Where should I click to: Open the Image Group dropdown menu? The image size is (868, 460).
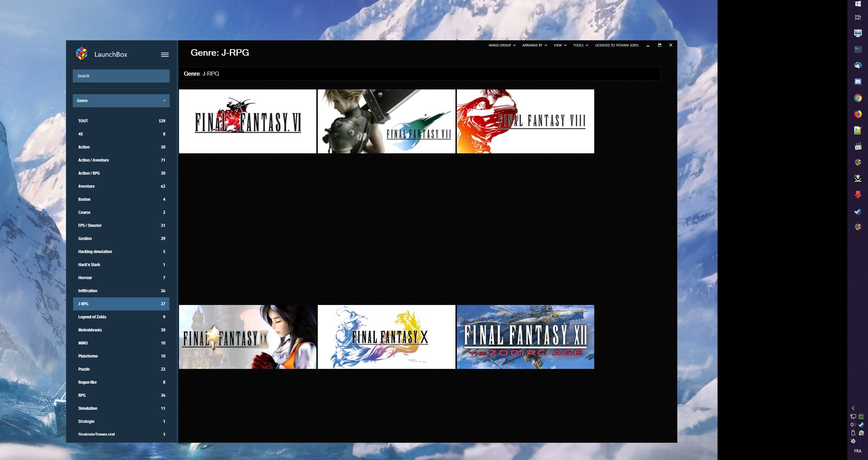coord(502,45)
